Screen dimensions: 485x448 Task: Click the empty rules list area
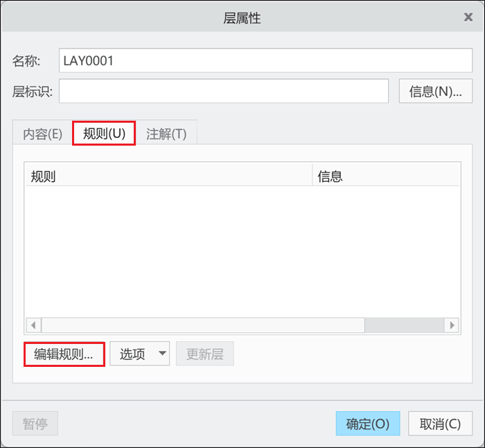pos(242,252)
